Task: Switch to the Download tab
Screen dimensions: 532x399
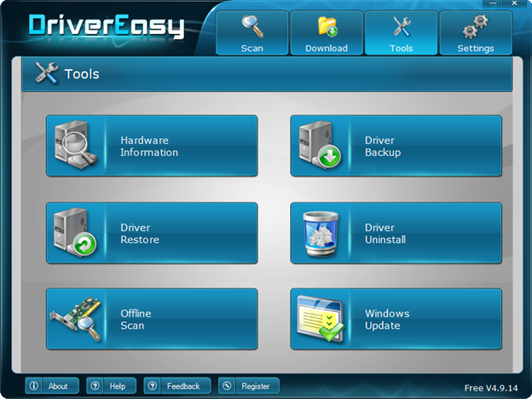Action: (327, 33)
